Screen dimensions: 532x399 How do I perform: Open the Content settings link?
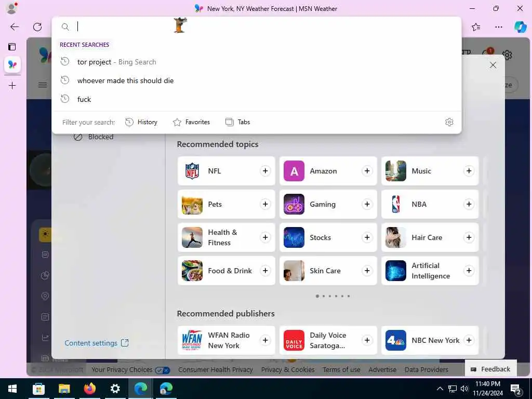coord(97,343)
